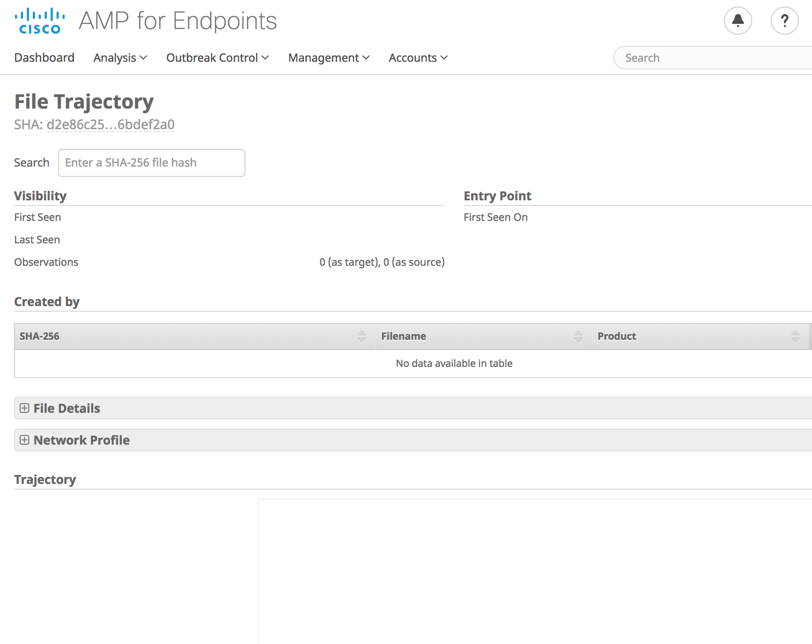Click the AMP for Endpoints title
812x644 pixels.
pyautogui.click(x=177, y=21)
